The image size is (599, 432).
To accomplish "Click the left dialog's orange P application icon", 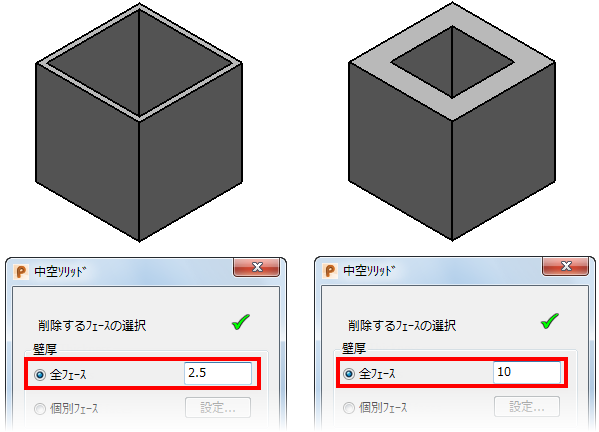I will click(x=21, y=272).
